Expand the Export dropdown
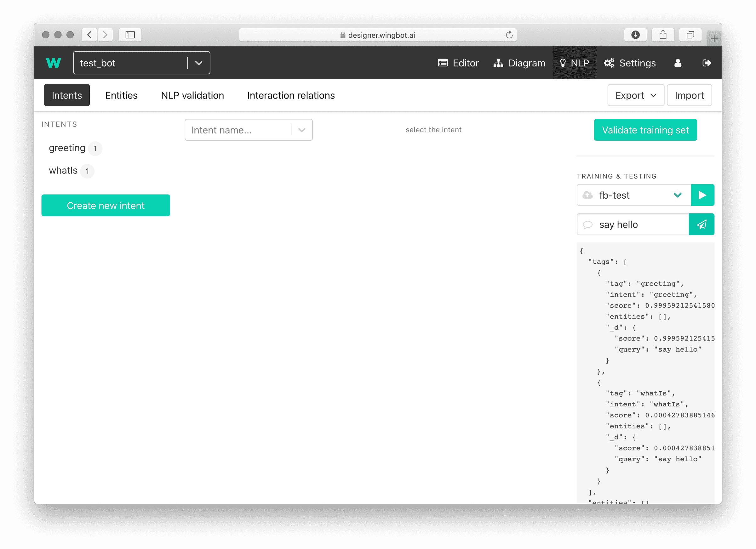The width and height of the screenshot is (756, 549). [x=635, y=95]
